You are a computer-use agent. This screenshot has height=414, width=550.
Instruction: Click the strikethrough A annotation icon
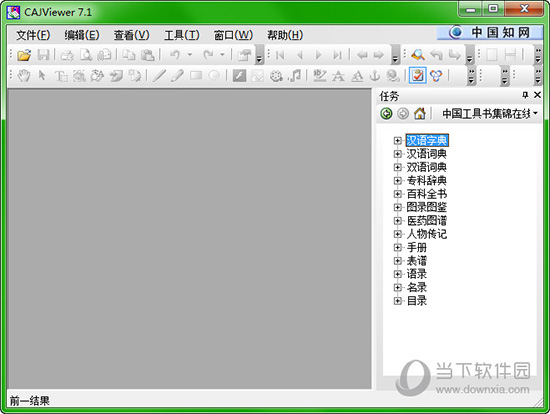pos(338,75)
